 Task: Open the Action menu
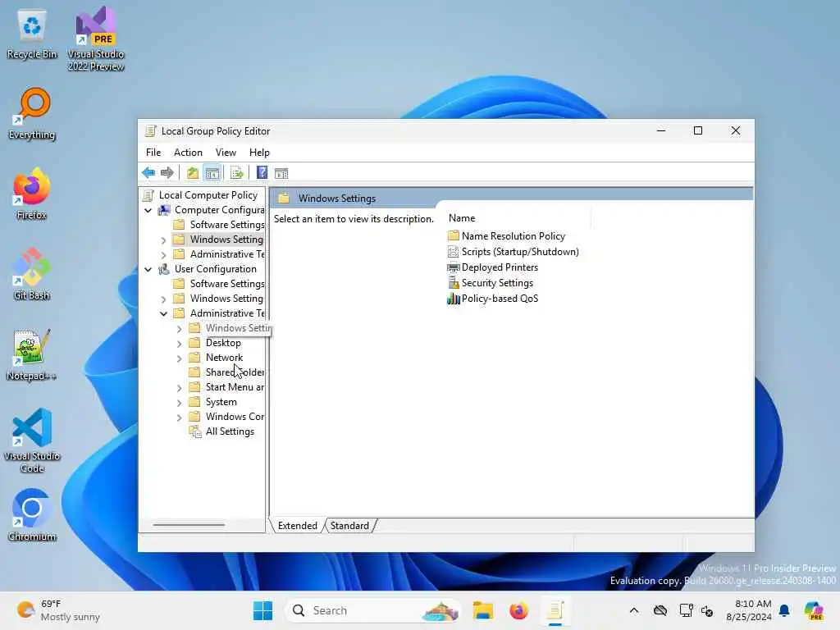tap(188, 152)
